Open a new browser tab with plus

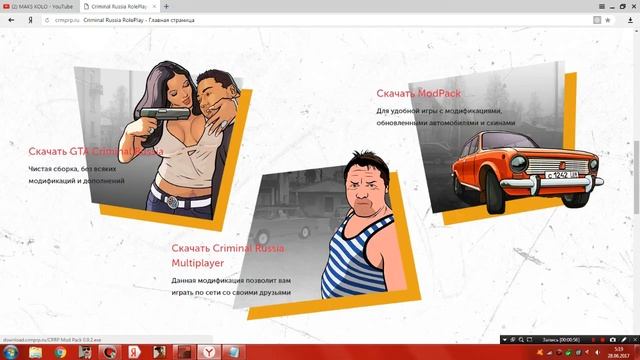point(166,7)
